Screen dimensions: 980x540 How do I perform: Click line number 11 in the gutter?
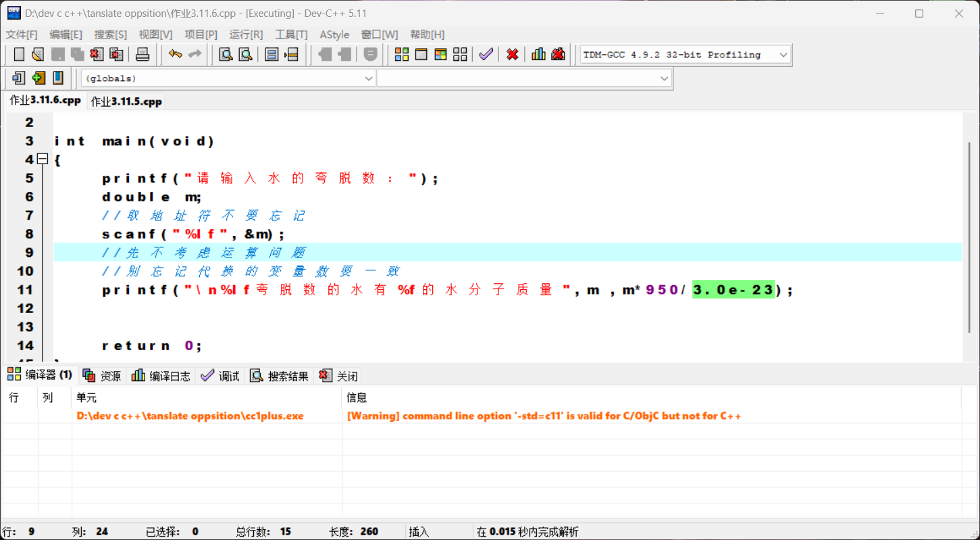tap(25, 290)
